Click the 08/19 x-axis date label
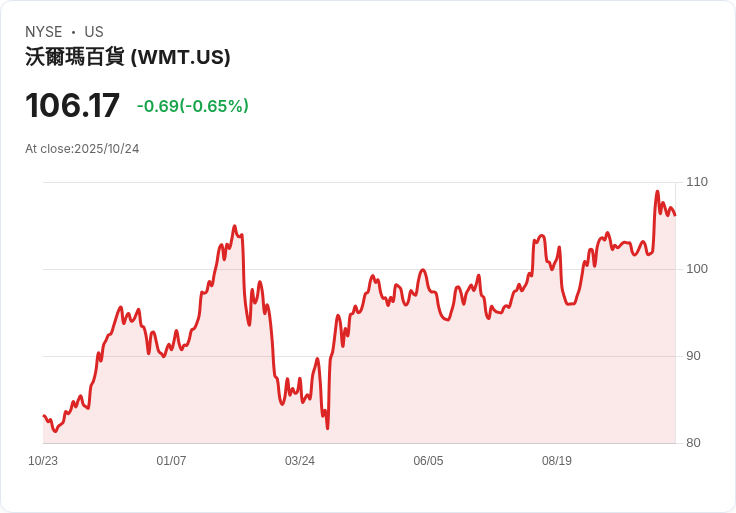Image resolution: width=736 pixels, height=513 pixels. (557, 460)
